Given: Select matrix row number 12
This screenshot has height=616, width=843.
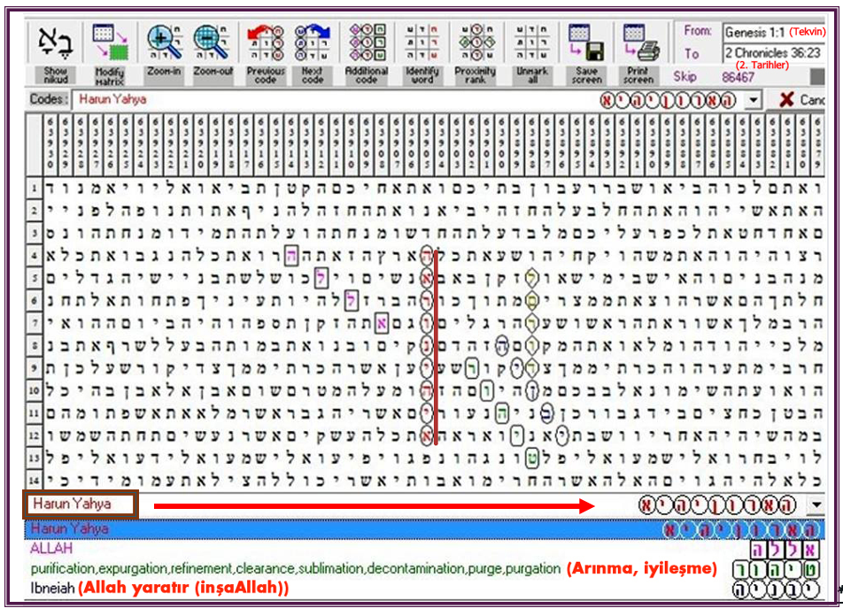Looking at the screenshot, I should tap(34, 435).
